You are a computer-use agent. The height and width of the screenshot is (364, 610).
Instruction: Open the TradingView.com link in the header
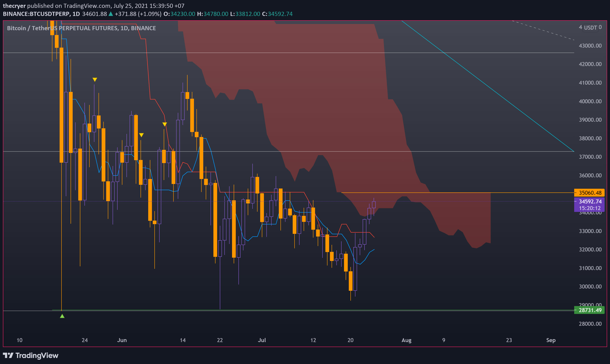coord(87,6)
